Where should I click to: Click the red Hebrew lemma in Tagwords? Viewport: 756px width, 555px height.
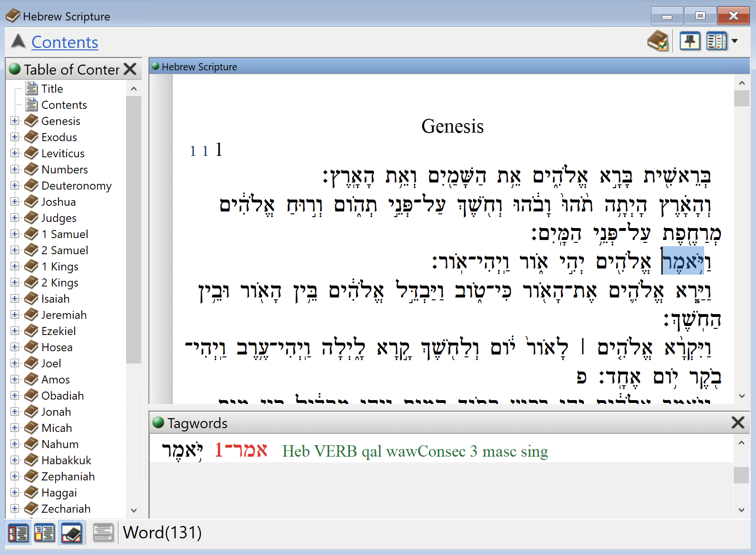241,450
